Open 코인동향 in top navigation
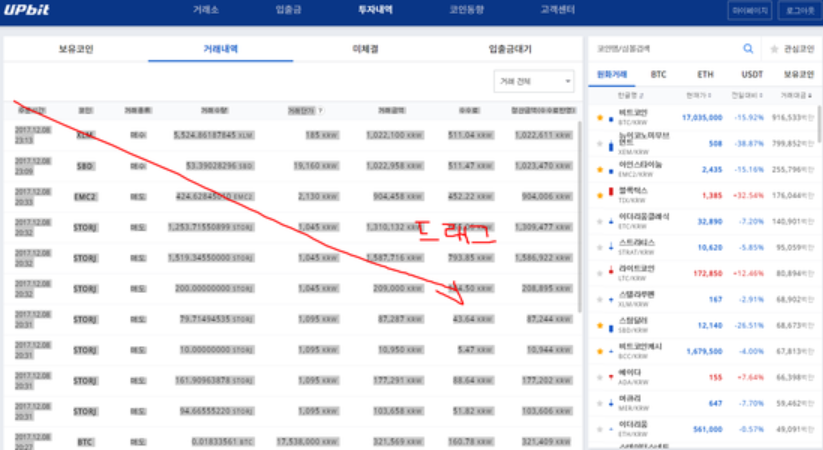Screen dimensions: 823x450 (x=467, y=9)
